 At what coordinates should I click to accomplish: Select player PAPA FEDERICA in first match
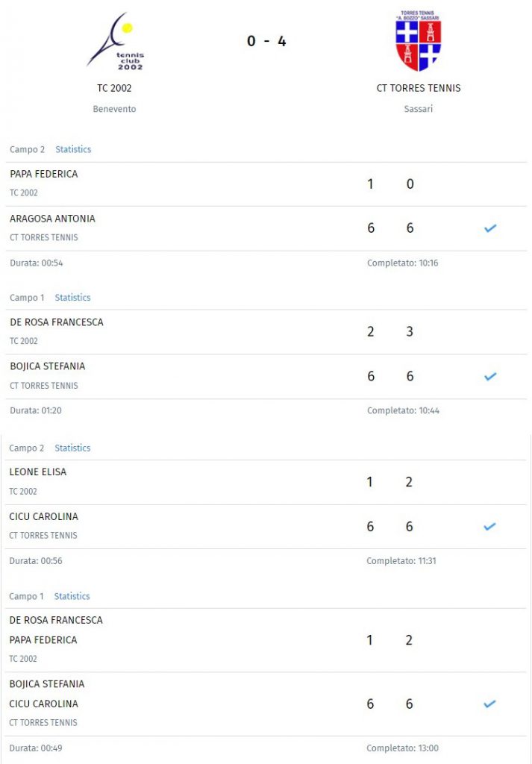click(44, 174)
